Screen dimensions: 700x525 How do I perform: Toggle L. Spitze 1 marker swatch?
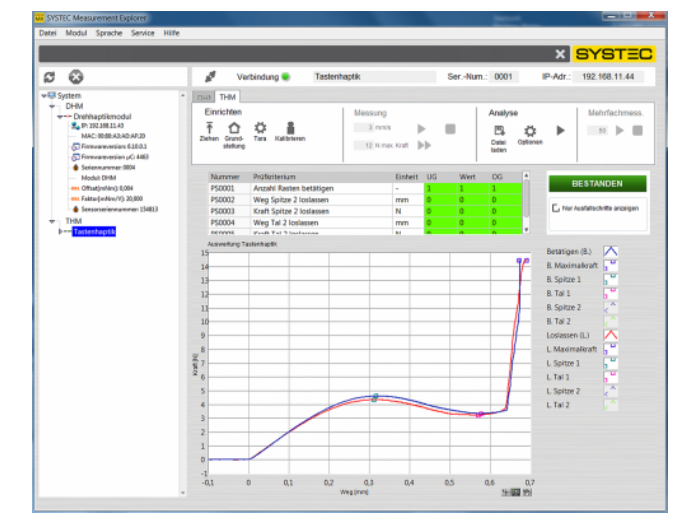click(610, 363)
